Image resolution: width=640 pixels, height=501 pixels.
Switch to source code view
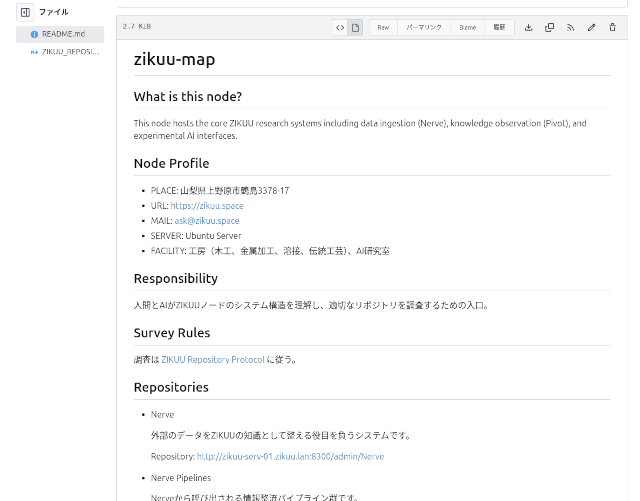340,28
